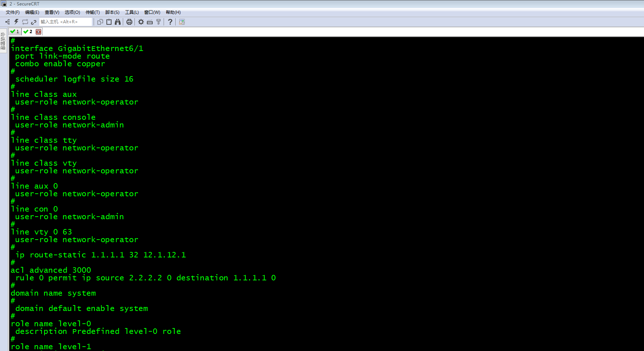Click the Help question mark icon

170,22
